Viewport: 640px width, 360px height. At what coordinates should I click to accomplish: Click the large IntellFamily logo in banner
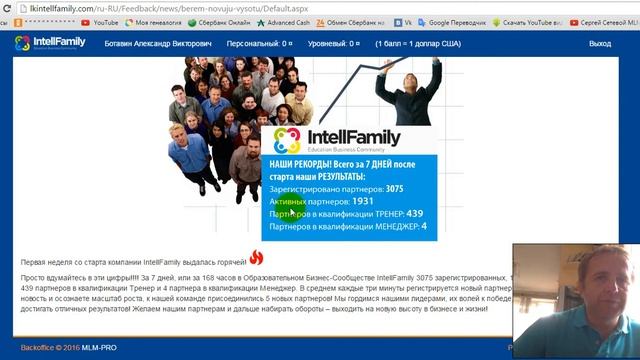click(x=337, y=140)
